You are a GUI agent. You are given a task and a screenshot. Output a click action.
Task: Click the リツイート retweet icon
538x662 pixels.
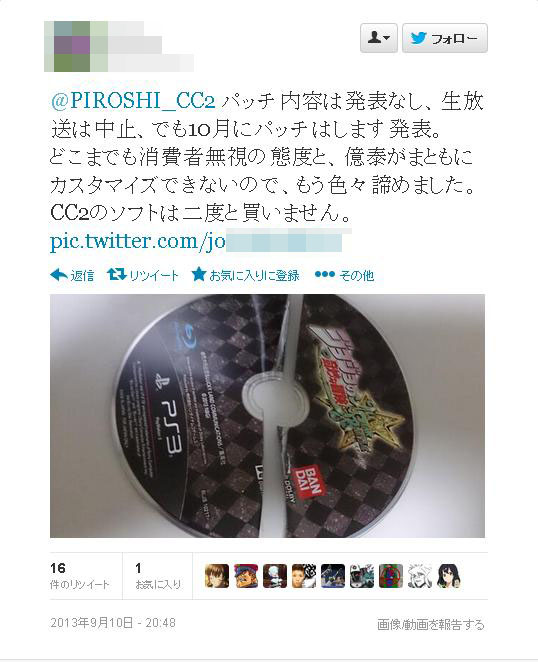[117, 274]
